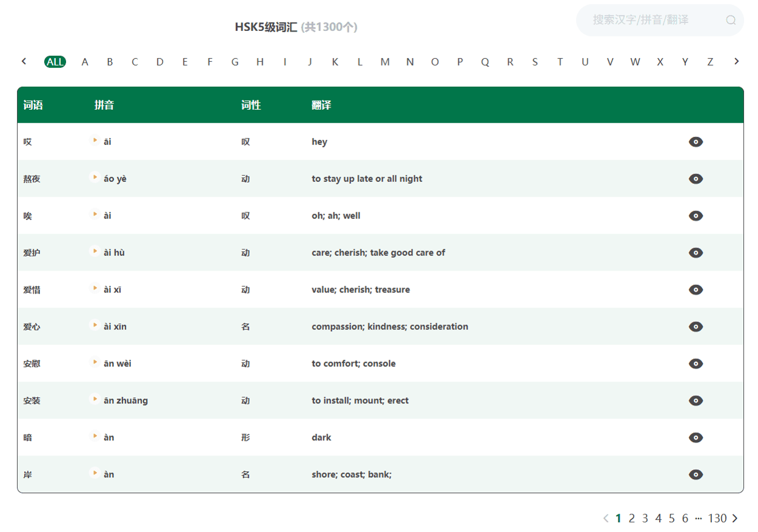Click the left chevron on the letter bar
Image resolution: width=758 pixels, height=532 pixels.
point(24,61)
